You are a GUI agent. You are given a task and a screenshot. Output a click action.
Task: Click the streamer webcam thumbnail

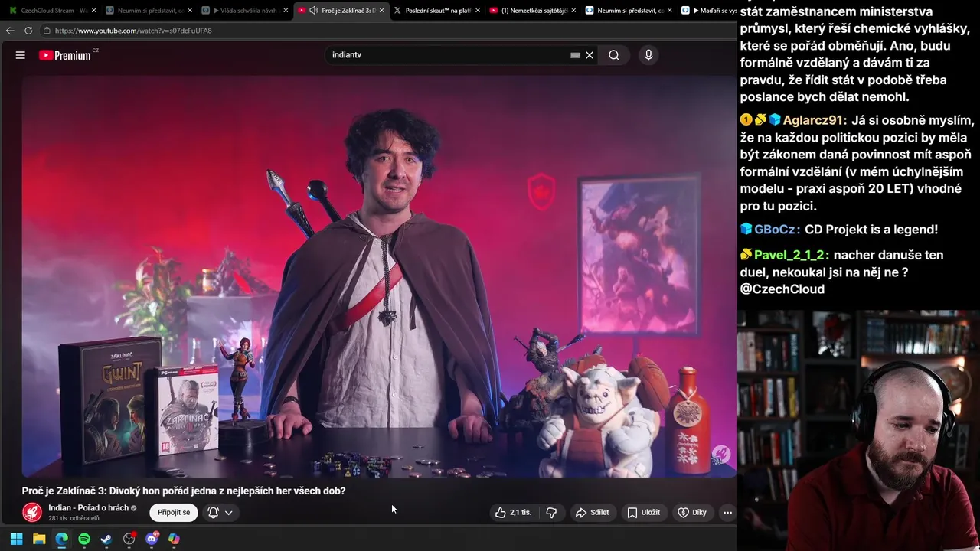coord(858,430)
